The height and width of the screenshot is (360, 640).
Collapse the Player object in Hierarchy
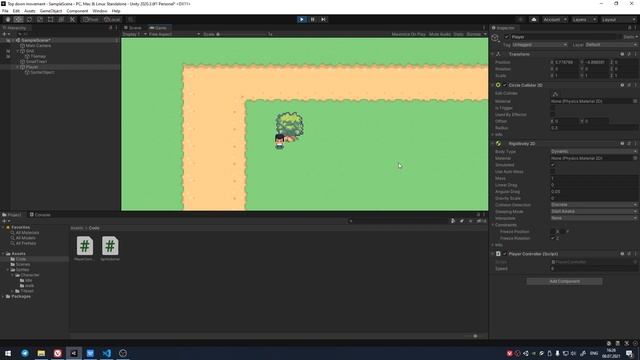tap(18, 67)
